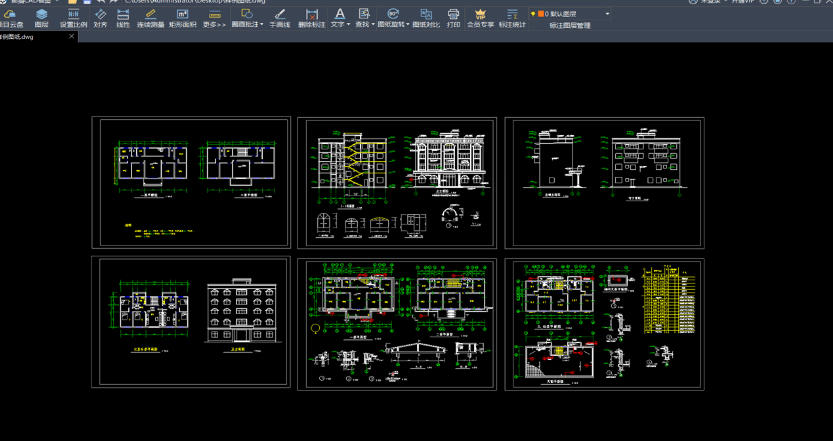
Task: Click the 删除标注 delete annotation icon
Action: coord(311,17)
